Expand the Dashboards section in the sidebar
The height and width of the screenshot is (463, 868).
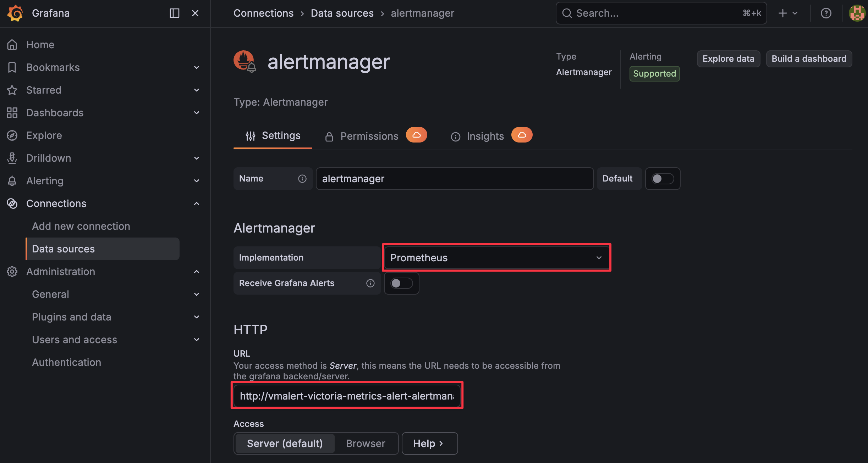coord(196,112)
